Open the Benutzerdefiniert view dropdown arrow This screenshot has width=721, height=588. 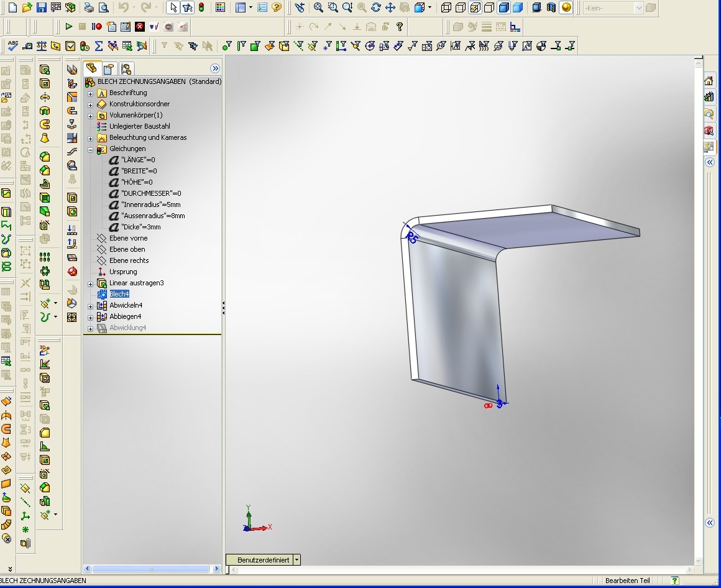tap(297, 560)
